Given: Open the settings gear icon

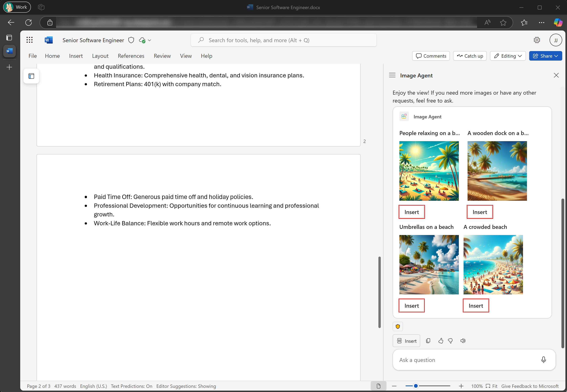Looking at the screenshot, I should coord(537,40).
